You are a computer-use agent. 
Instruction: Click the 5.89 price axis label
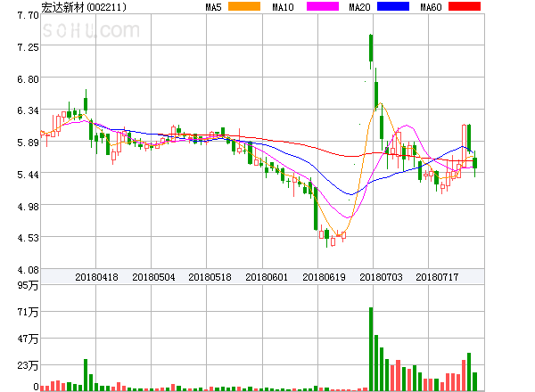[28, 143]
